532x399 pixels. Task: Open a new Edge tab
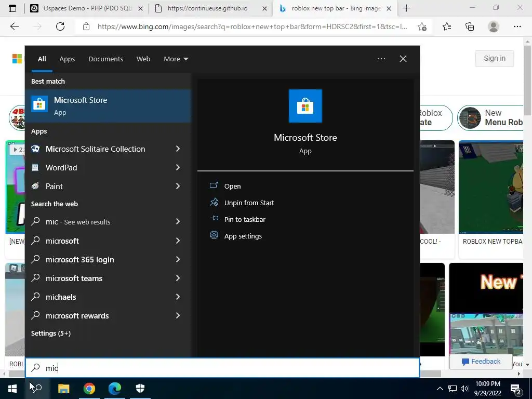point(406,8)
